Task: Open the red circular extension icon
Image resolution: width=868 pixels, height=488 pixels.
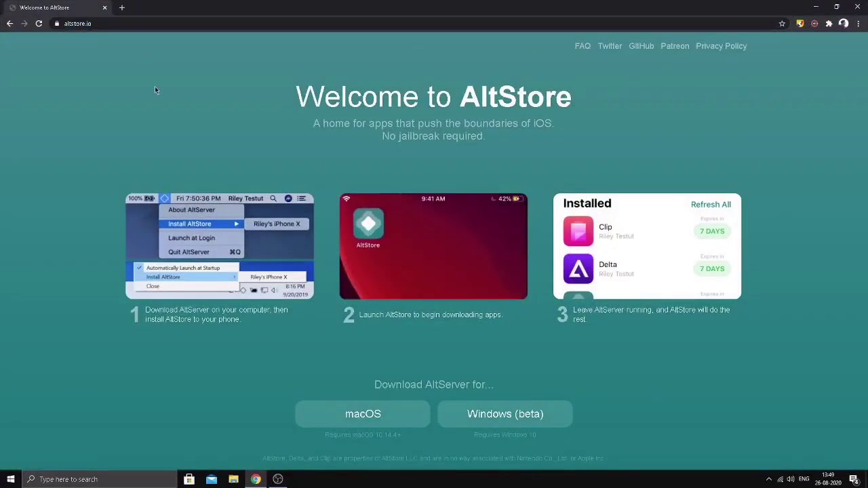Action: click(814, 24)
